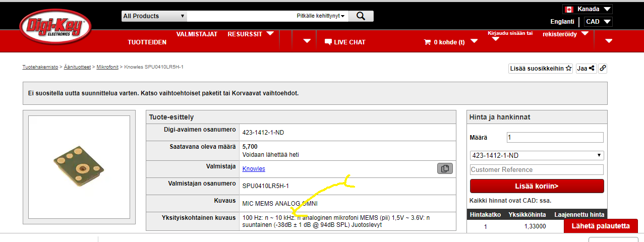Click the search magnifier button
The image size is (644, 242).
(x=361, y=16)
